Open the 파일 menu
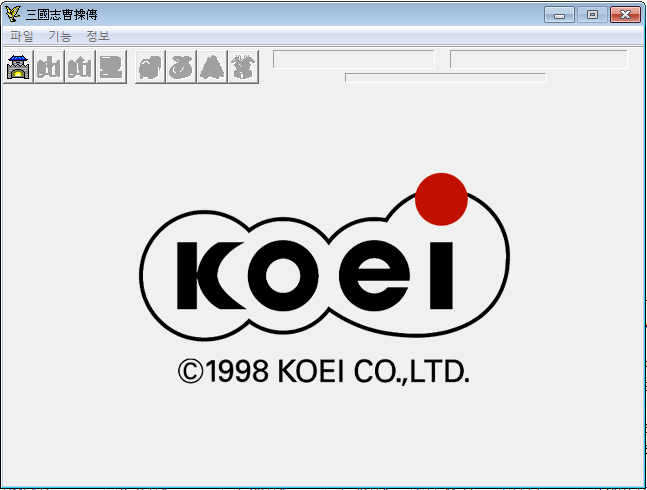The height and width of the screenshot is (490, 647). pyautogui.click(x=21, y=36)
